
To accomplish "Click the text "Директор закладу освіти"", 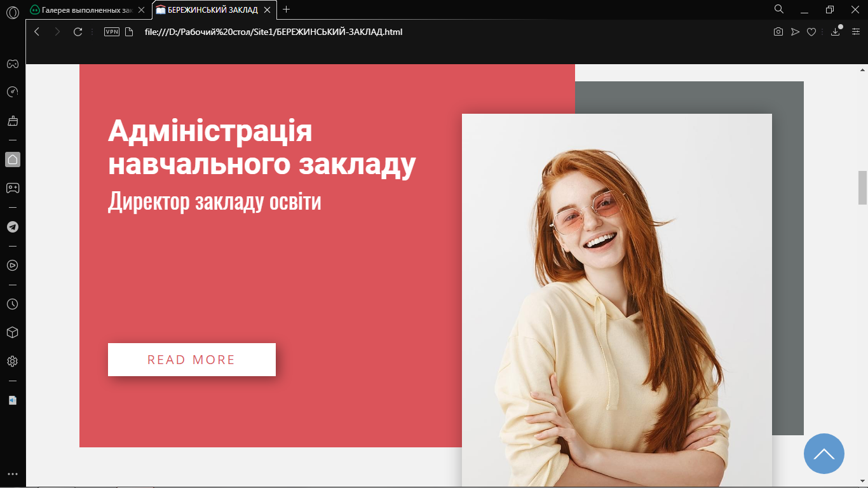I will (x=215, y=201).
